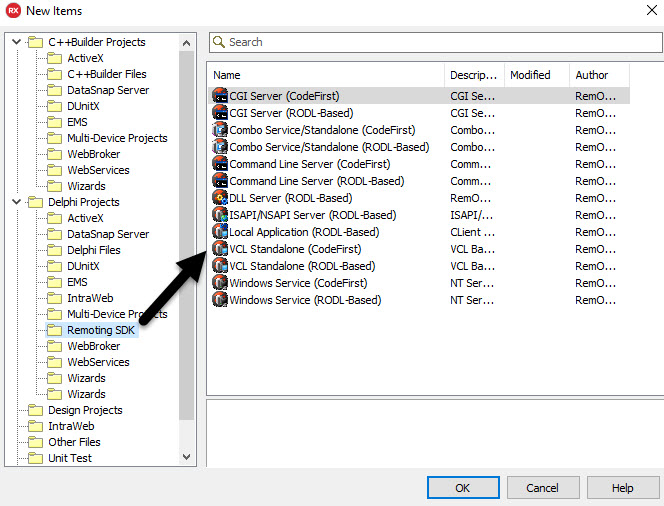Click the Delphi Projects folder icon
Image resolution: width=664 pixels, height=506 pixels.
(x=35, y=202)
